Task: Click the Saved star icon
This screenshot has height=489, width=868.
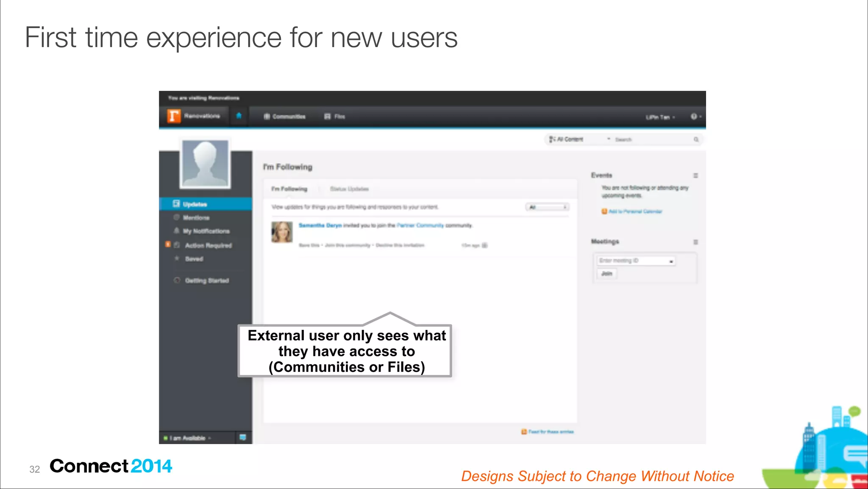Action: pos(177,258)
